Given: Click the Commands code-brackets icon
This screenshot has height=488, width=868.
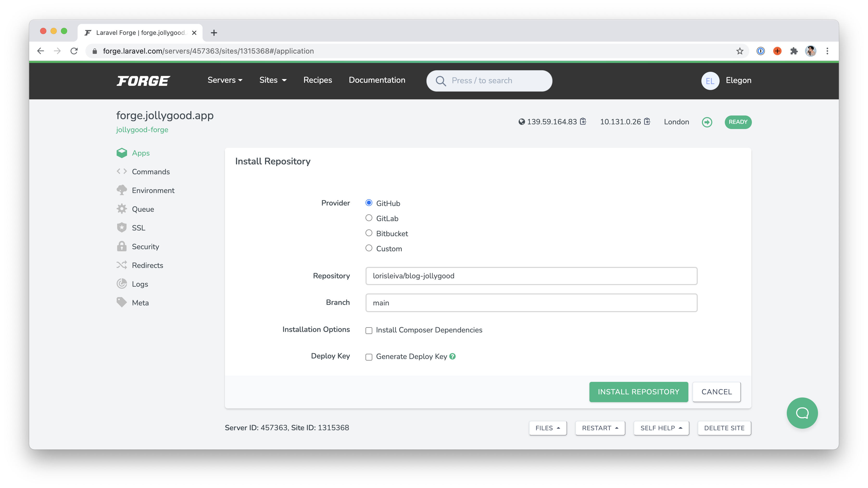Looking at the screenshot, I should [122, 171].
